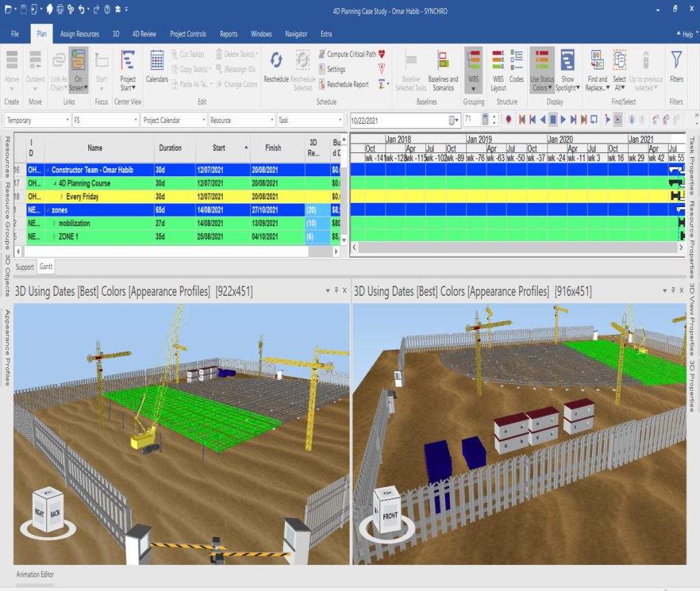Click the speed value stepper arrows

(x=494, y=120)
